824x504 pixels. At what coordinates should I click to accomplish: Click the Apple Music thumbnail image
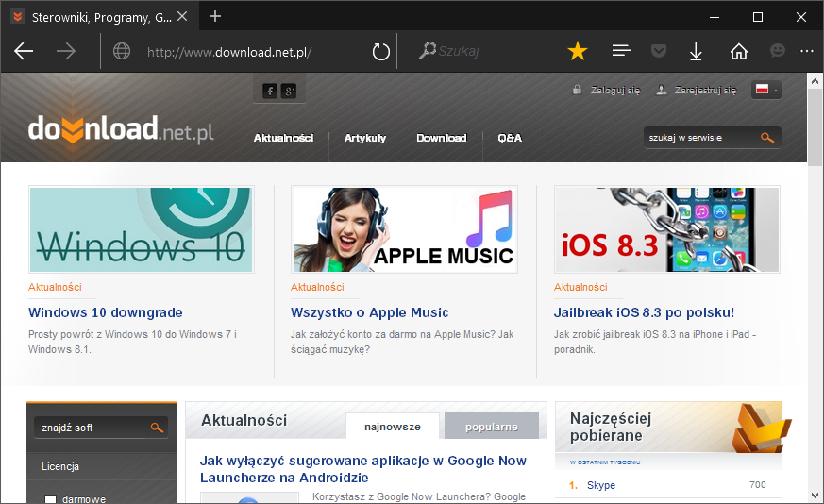(x=404, y=229)
